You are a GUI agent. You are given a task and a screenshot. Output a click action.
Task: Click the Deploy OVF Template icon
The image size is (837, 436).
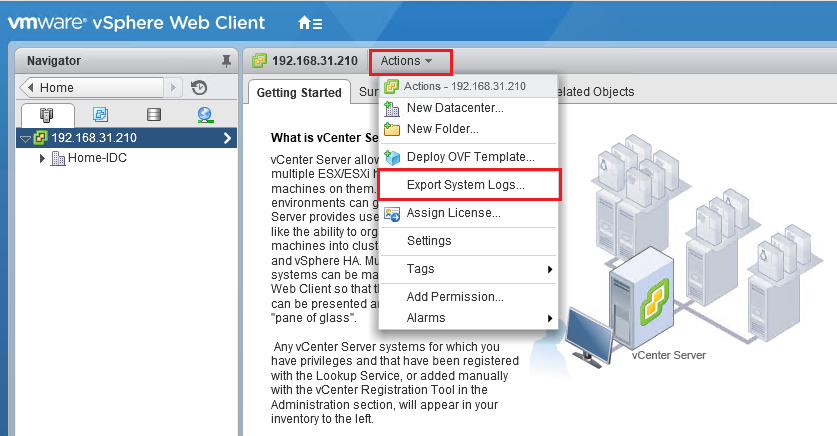392,157
